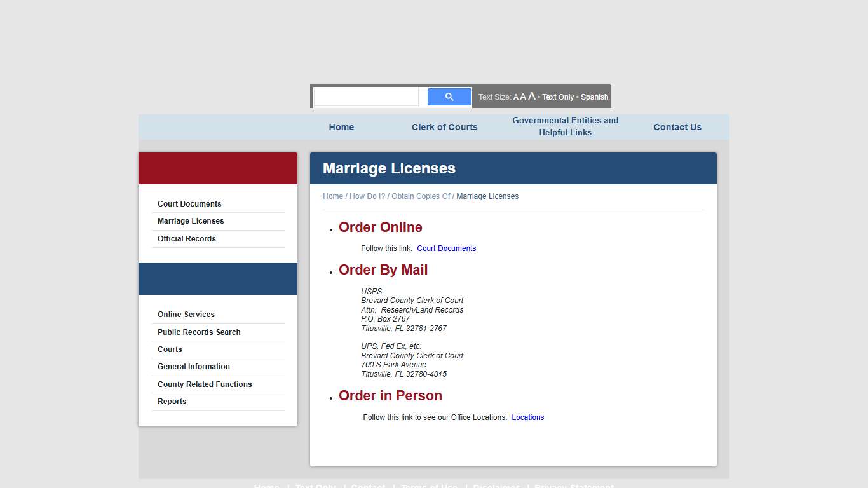Select Online Services from the sidebar

(186, 314)
